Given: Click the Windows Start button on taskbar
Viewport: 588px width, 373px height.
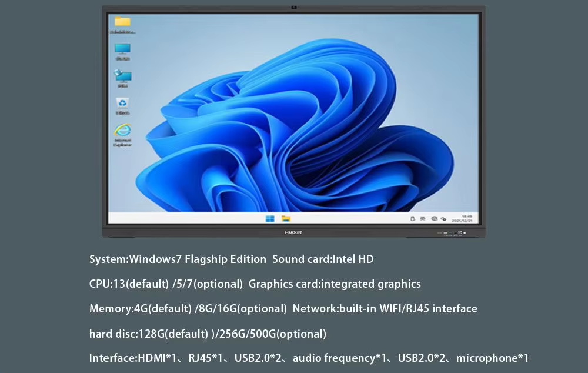Looking at the screenshot, I should click(x=270, y=218).
